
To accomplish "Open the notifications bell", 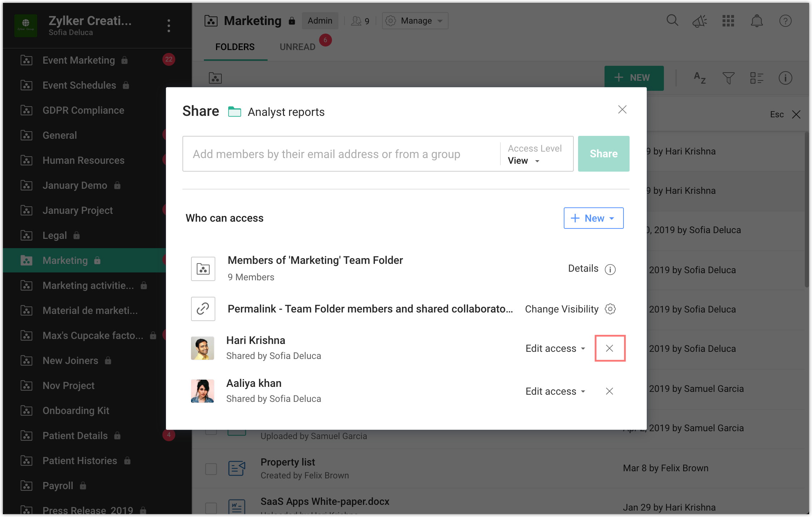I will [757, 21].
